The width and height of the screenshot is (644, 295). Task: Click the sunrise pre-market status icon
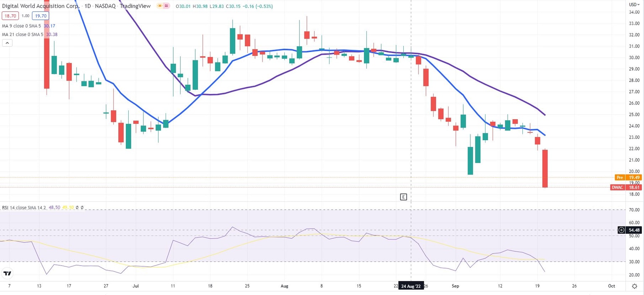click(159, 6)
